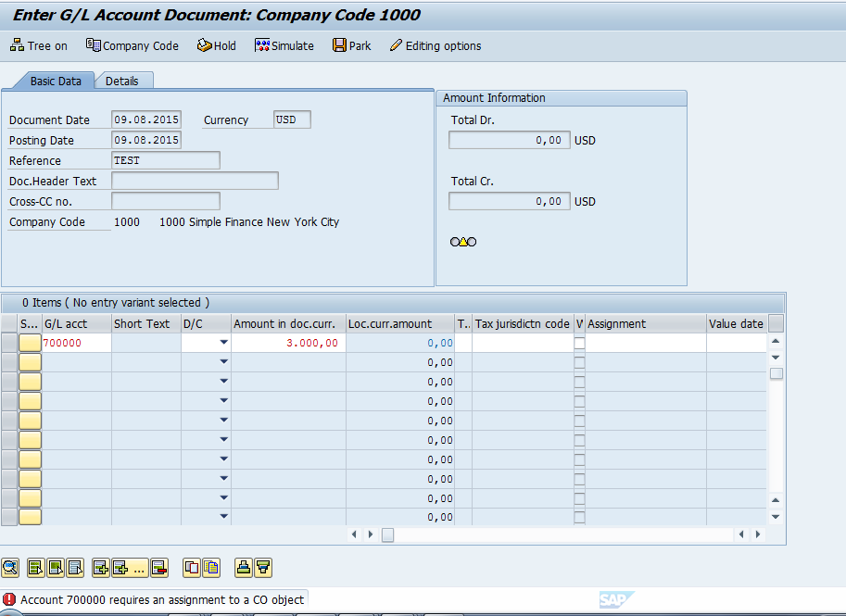Viewport: 846px width, 616px height.
Task: Click the G/L acct column header
Action: (x=77, y=323)
